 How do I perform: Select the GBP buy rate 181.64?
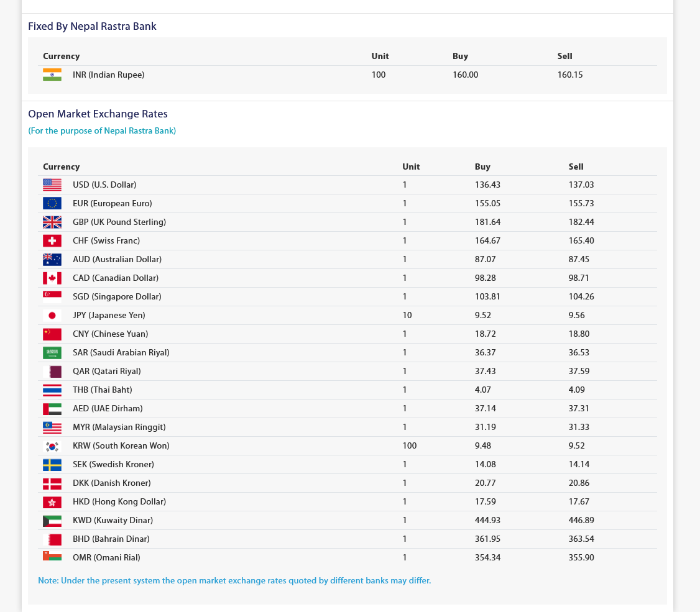(x=487, y=222)
